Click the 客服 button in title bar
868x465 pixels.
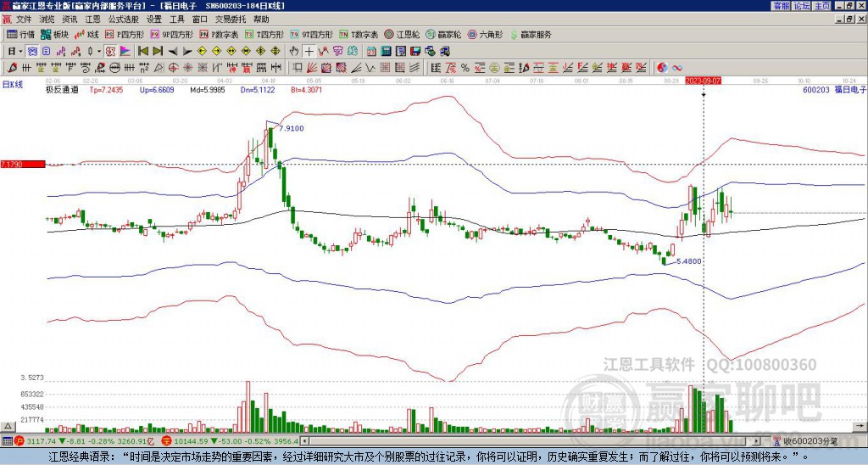pyautogui.click(x=781, y=6)
